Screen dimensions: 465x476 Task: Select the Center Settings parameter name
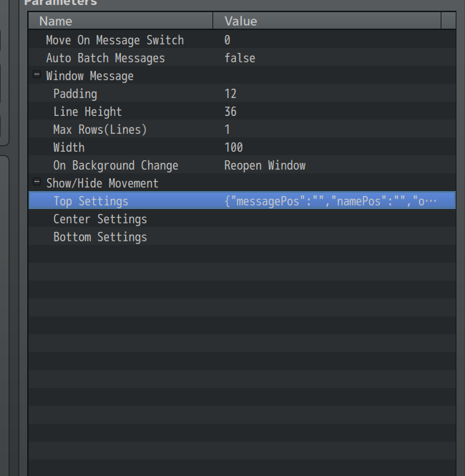tap(100, 219)
